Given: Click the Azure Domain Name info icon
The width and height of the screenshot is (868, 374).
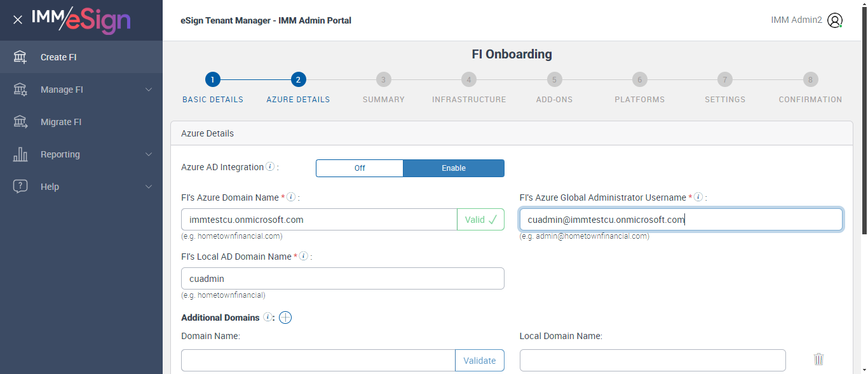Looking at the screenshot, I should tap(291, 197).
